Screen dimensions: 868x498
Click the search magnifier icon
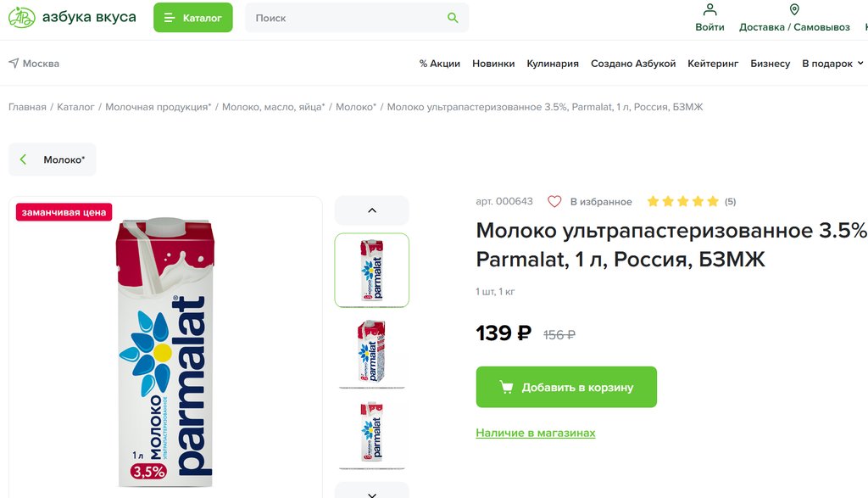pyautogui.click(x=453, y=18)
